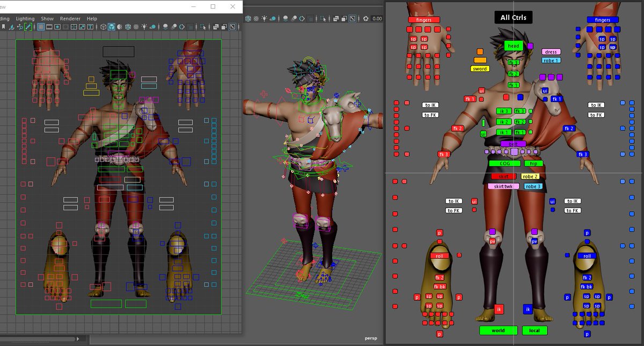Toggle the film gate icon in left window

tap(48, 27)
